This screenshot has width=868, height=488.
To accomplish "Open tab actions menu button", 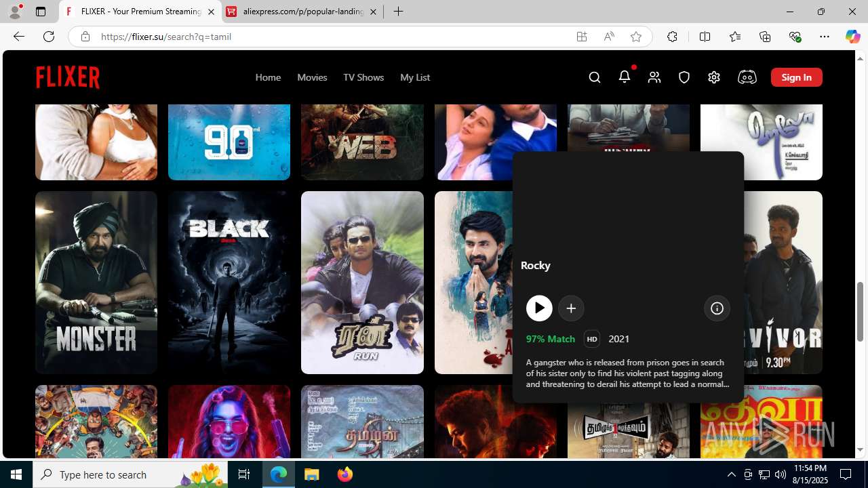I will [x=41, y=12].
